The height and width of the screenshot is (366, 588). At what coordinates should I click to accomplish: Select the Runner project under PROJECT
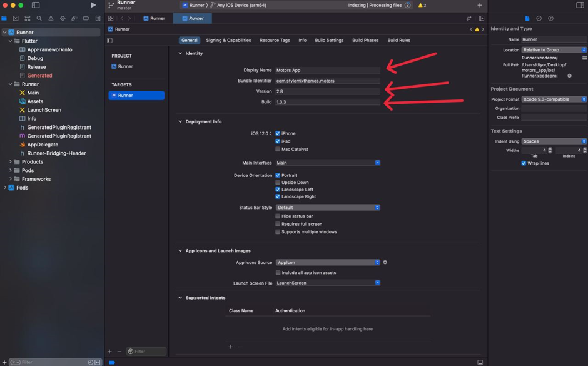tap(125, 66)
